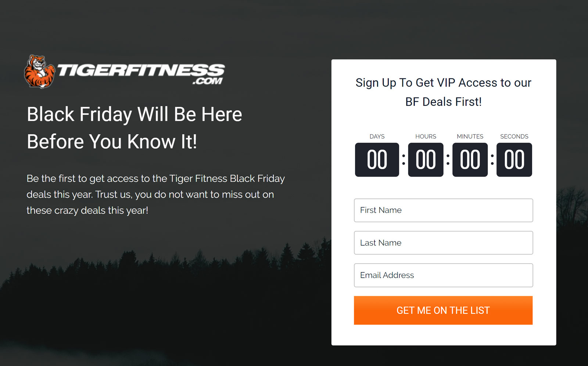The width and height of the screenshot is (588, 366).
Task: Click the days countdown tile
Action: 377,160
